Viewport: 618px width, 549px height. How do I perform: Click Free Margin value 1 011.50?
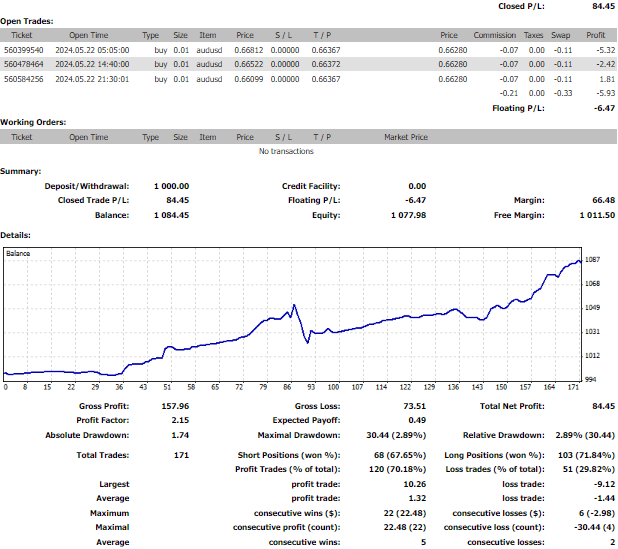click(x=597, y=215)
